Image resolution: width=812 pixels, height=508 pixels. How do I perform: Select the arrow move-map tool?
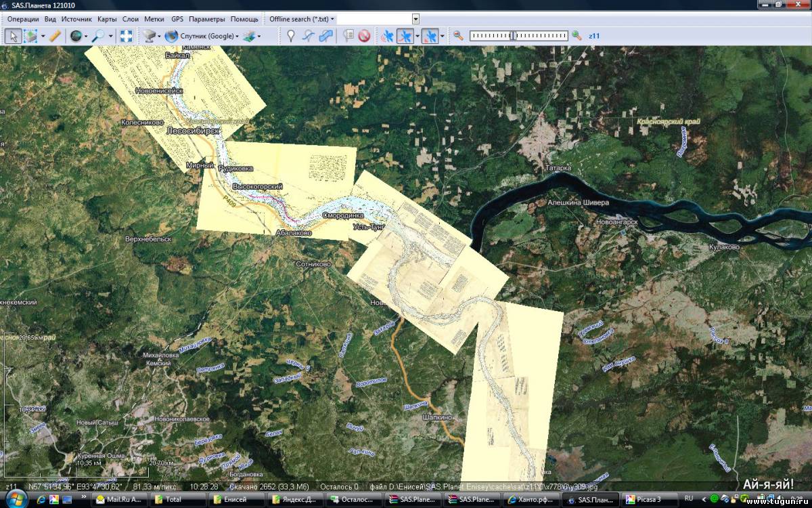(12, 36)
